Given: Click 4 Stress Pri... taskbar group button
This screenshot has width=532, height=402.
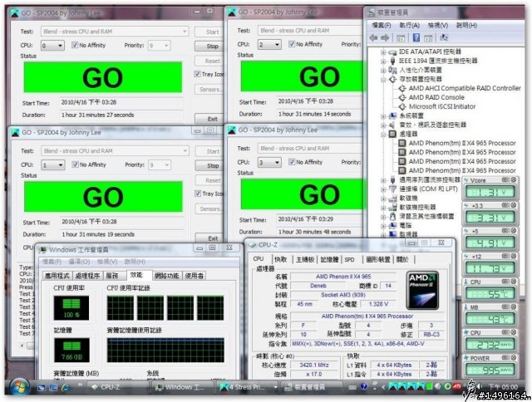Looking at the screenshot, I should pyautogui.click(x=248, y=387).
